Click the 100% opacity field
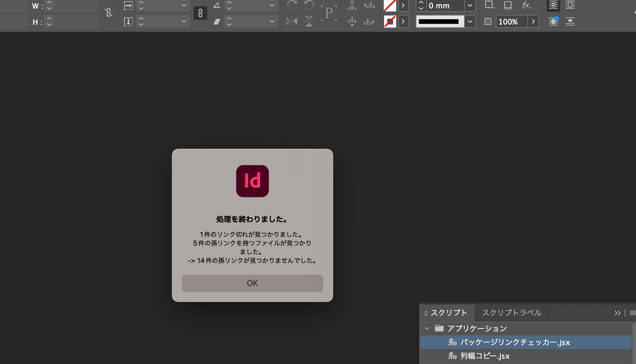 point(512,22)
